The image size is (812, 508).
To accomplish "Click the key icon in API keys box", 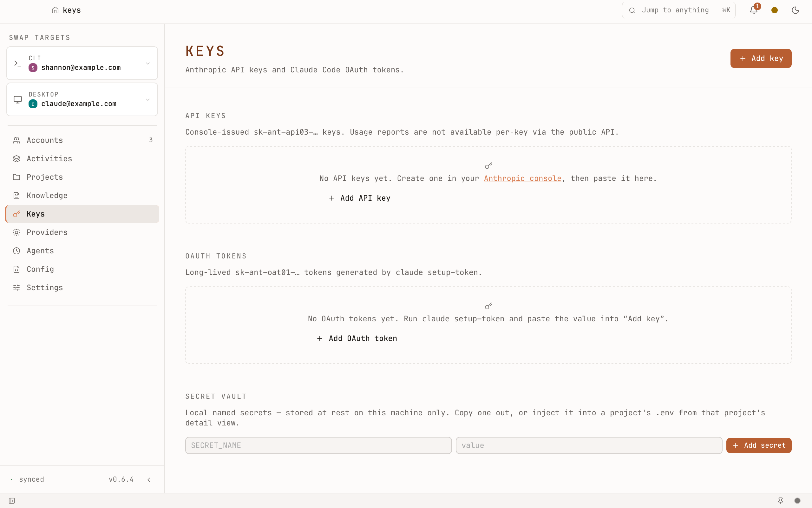I will (x=488, y=166).
